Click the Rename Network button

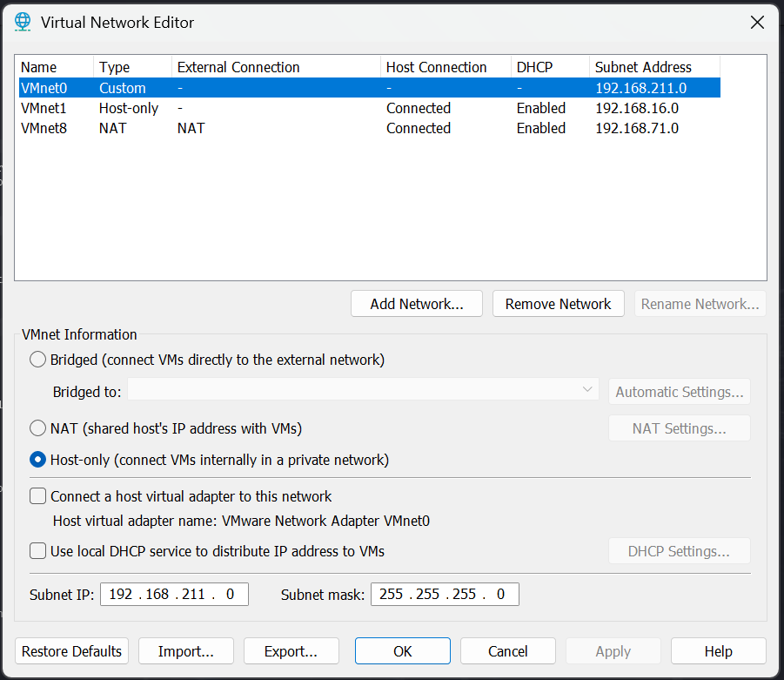(700, 304)
